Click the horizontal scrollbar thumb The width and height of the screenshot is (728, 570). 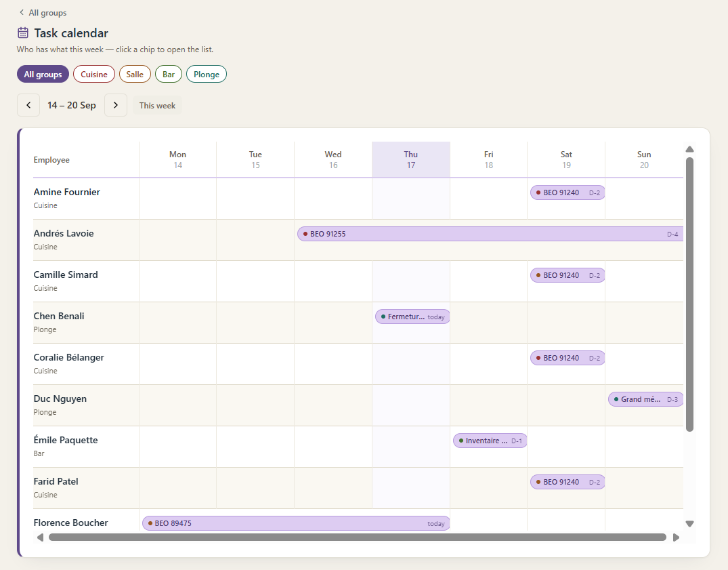pos(358,537)
